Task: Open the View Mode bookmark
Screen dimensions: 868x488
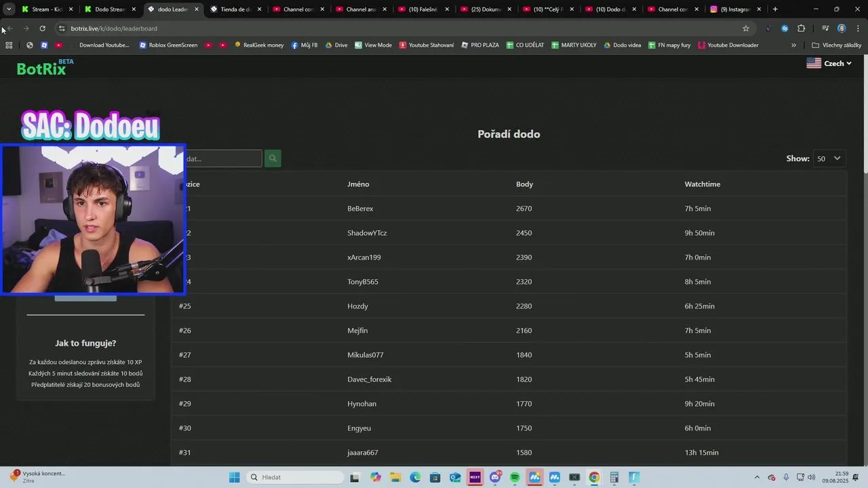Action: coord(373,45)
